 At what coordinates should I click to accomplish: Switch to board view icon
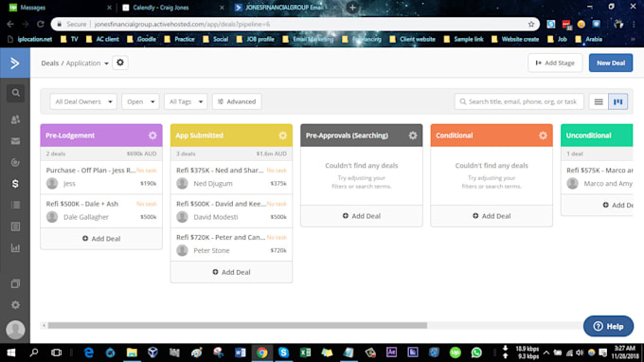(x=617, y=101)
